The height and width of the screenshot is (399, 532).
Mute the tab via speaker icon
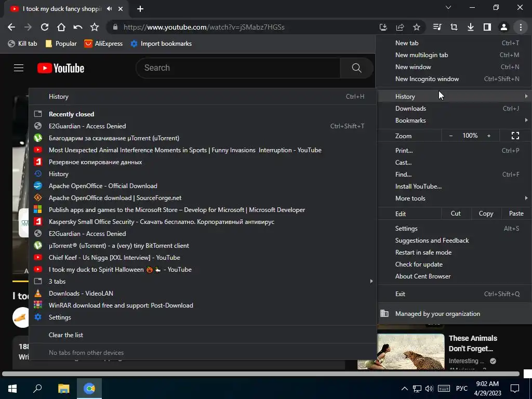109,9
